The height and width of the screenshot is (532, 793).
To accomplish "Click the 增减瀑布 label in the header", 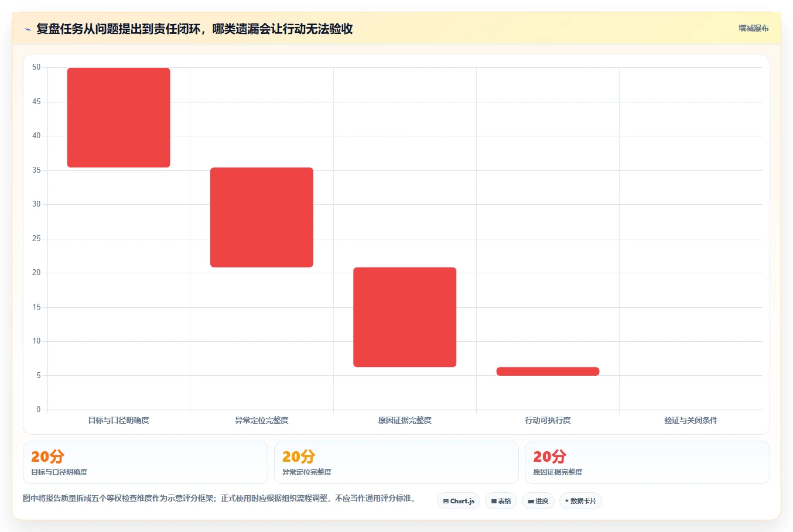I will pos(753,28).
